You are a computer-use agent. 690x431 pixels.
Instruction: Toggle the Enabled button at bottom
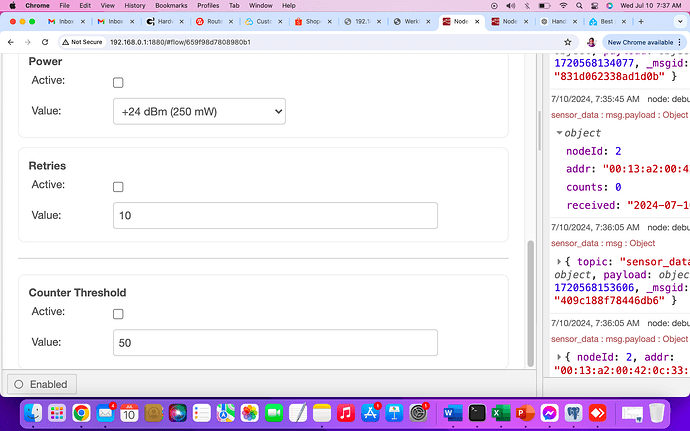pyautogui.click(x=40, y=384)
